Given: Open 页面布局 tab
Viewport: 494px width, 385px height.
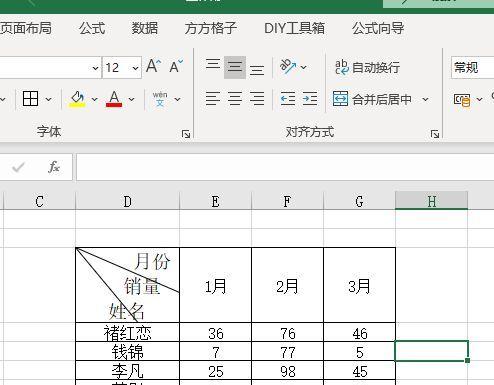Looking at the screenshot, I should [x=26, y=28].
